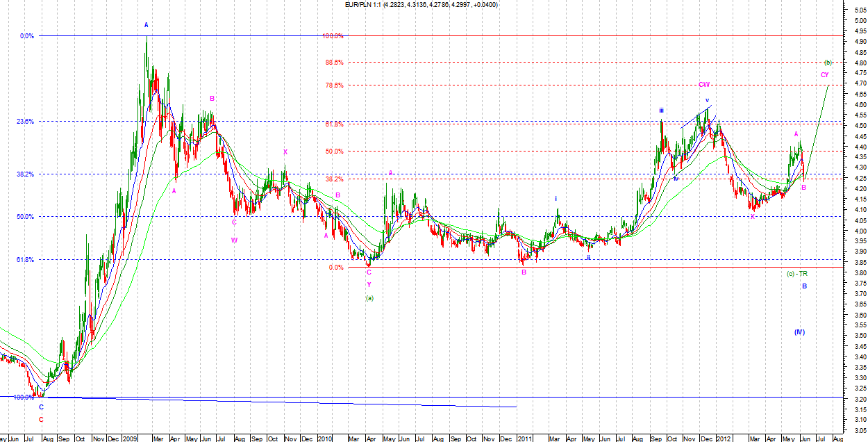The width and height of the screenshot is (868, 442).
Task: Click the pink W wave label
Action: (x=234, y=240)
